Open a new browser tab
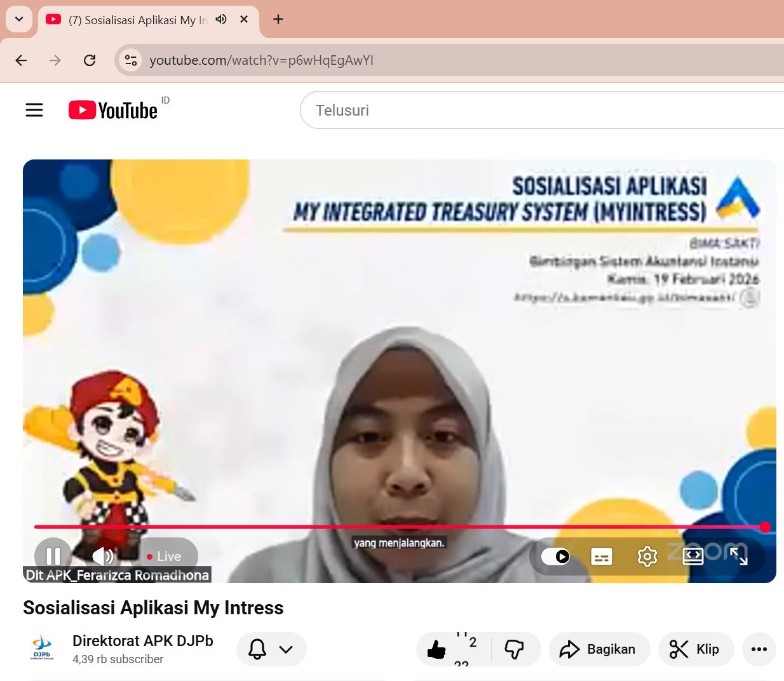784x681 pixels. [278, 19]
